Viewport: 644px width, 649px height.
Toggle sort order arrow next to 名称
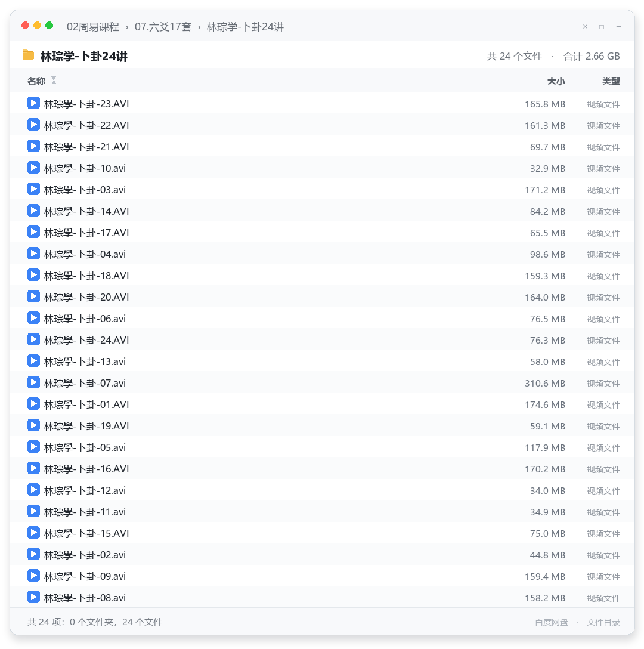tap(54, 81)
